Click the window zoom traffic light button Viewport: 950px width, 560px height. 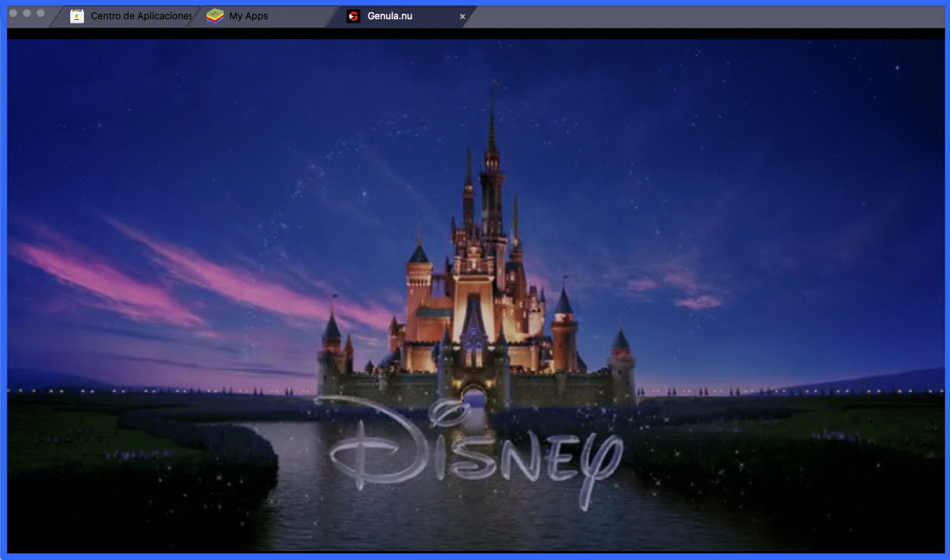point(41,13)
